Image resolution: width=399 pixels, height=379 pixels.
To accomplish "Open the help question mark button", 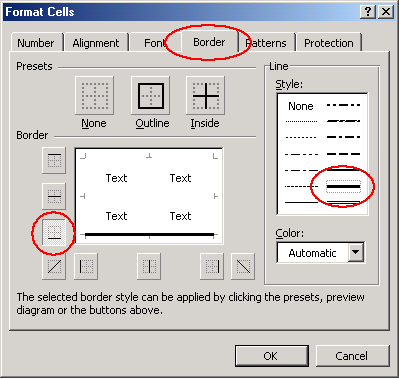I will point(368,12).
